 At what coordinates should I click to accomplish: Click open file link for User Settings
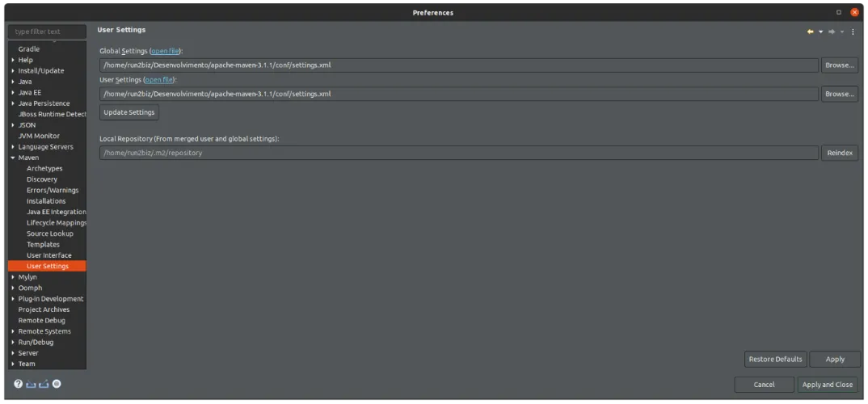pos(159,80)
